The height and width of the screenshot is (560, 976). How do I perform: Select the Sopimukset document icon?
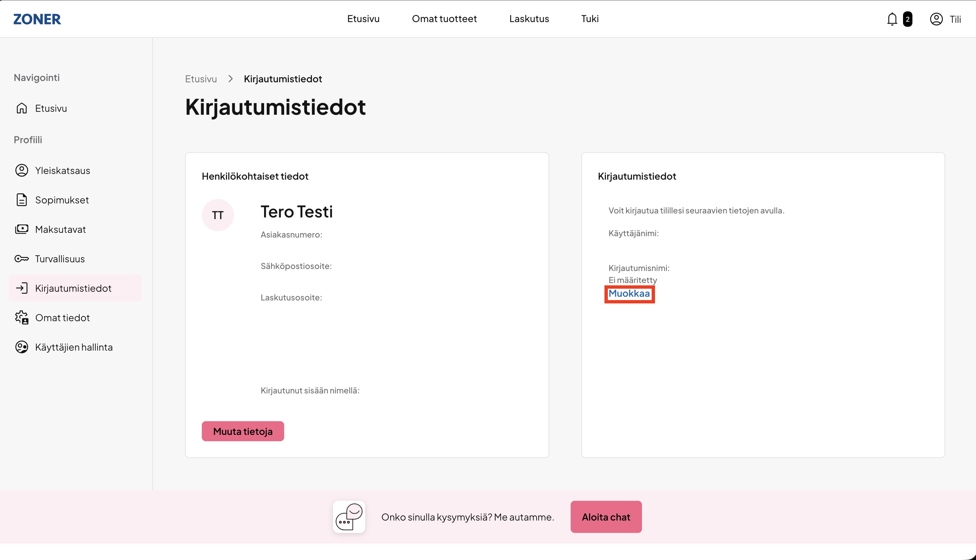click(22, 200)
